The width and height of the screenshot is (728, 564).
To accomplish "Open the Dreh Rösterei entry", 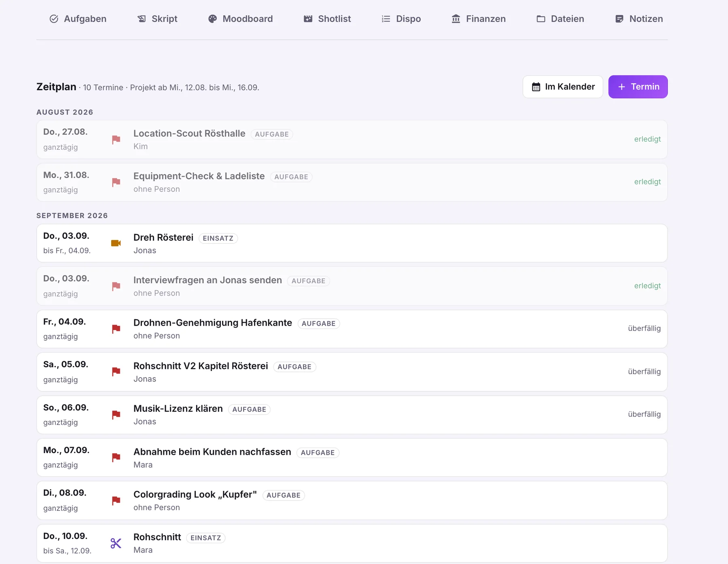I will 352,243.
